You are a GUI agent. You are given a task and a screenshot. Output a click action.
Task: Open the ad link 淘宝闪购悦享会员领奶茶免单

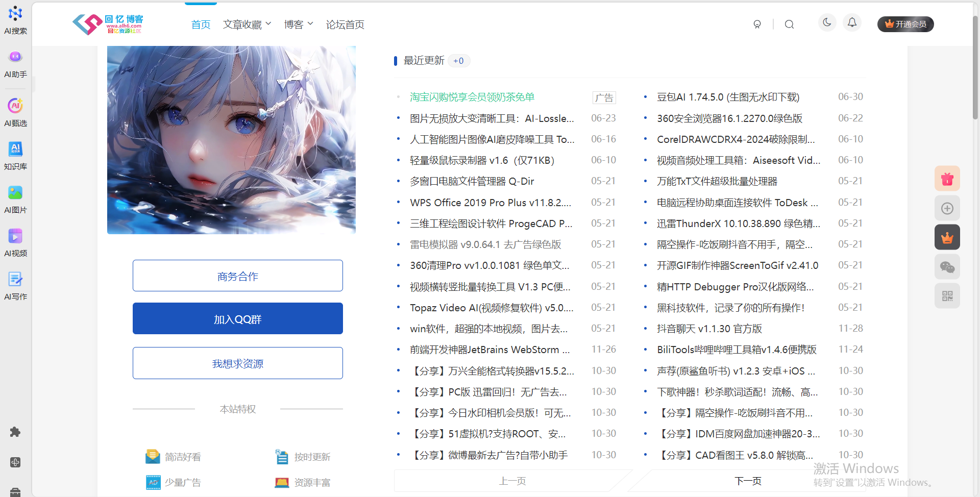[x=472, y=97]
